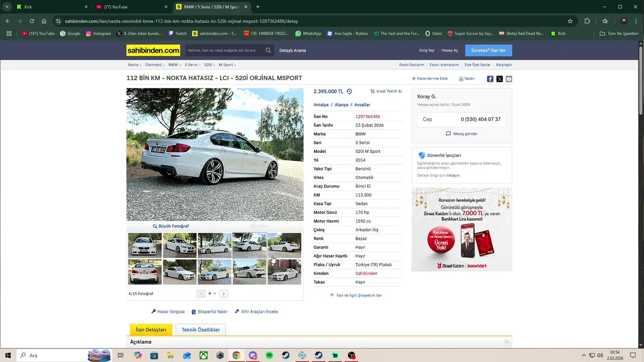The image size is (644, 362).
Task: Open Windows Start menu
Action: coord(8,355)
